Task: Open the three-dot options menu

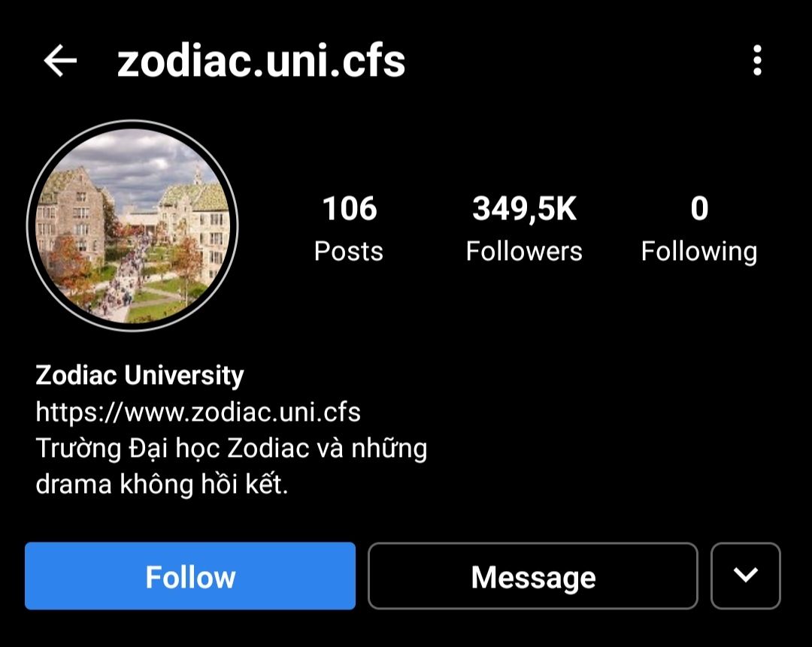Action: (757, 61)
